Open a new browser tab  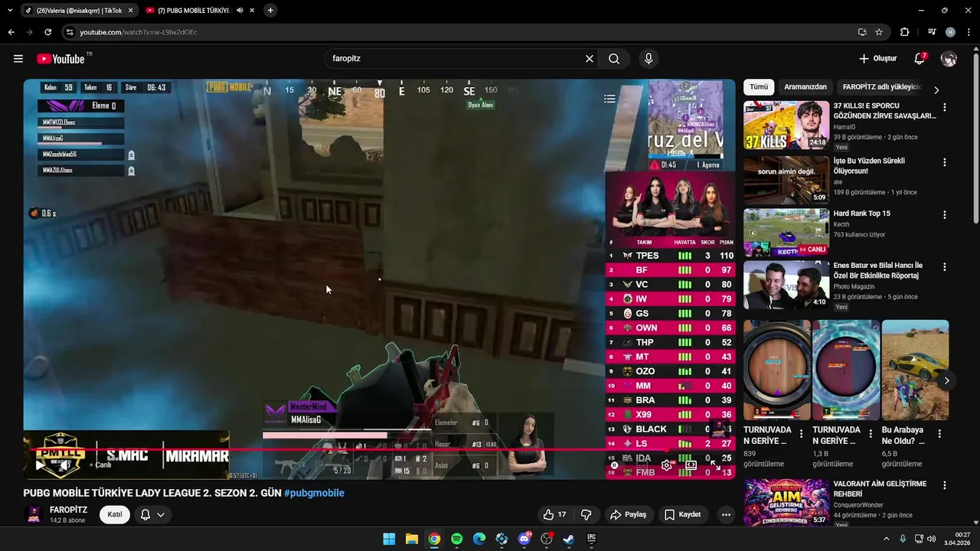tap(270, 11)
